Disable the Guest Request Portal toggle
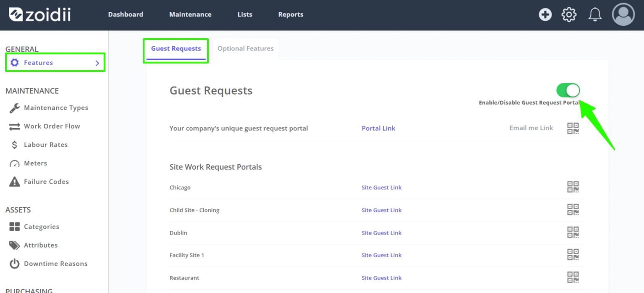 click(x=568, y=90)
